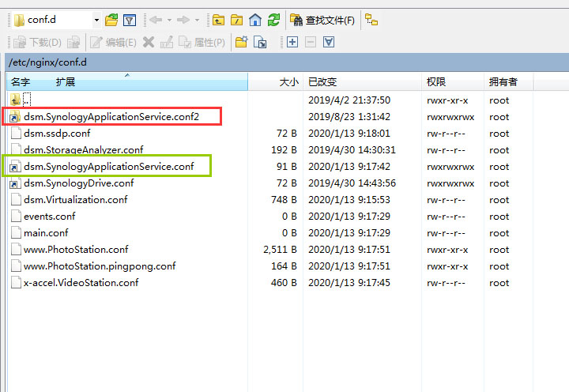This screenshot has height=392, width=569.
Task: Click the delete X icon
Action: [x=149, y=42]
